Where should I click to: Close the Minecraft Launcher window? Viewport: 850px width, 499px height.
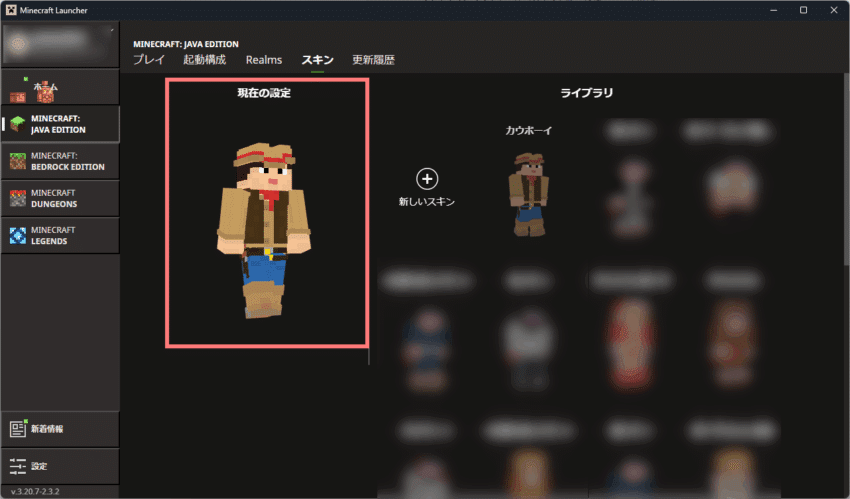pos(833,10)
